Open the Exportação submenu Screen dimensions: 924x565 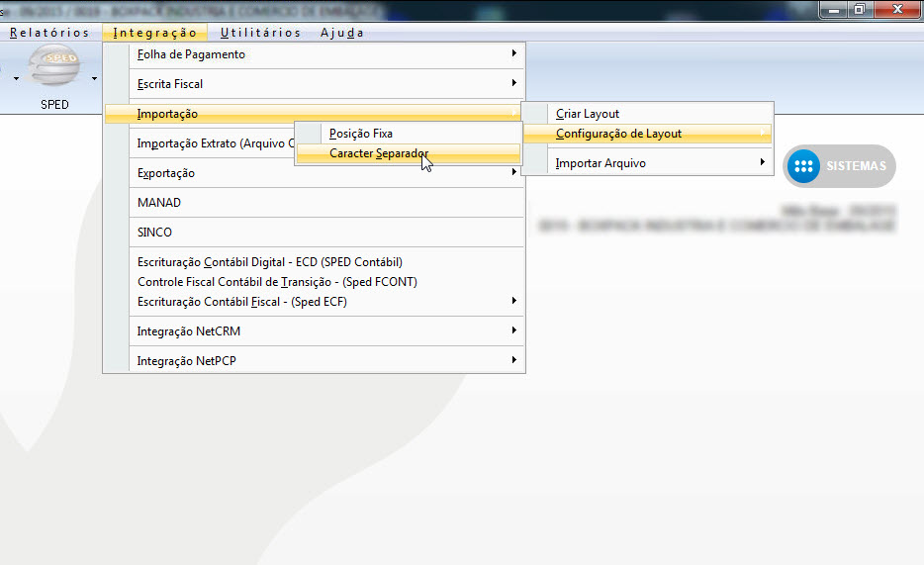pos(166,173)
